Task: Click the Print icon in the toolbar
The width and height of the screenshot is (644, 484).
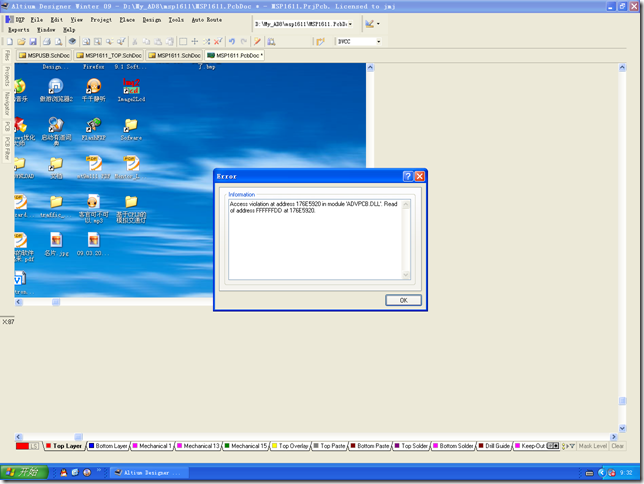Action: 47,41
